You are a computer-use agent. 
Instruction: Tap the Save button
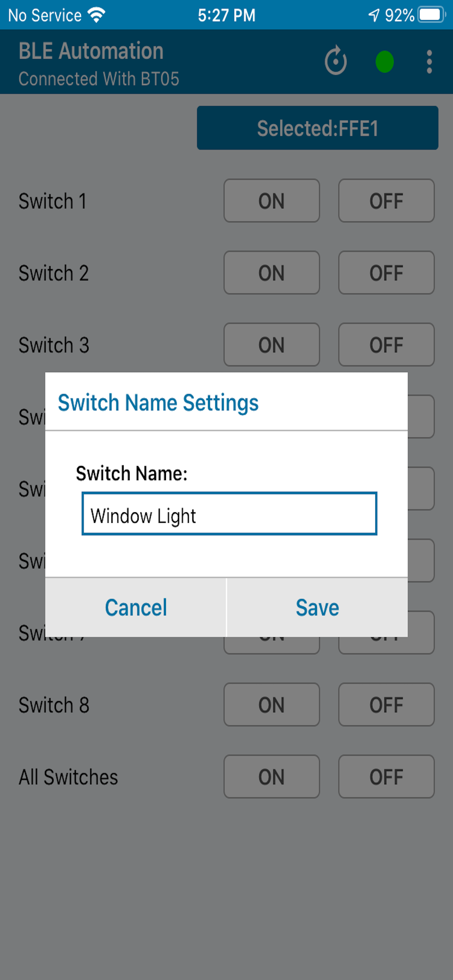(317, 607)
